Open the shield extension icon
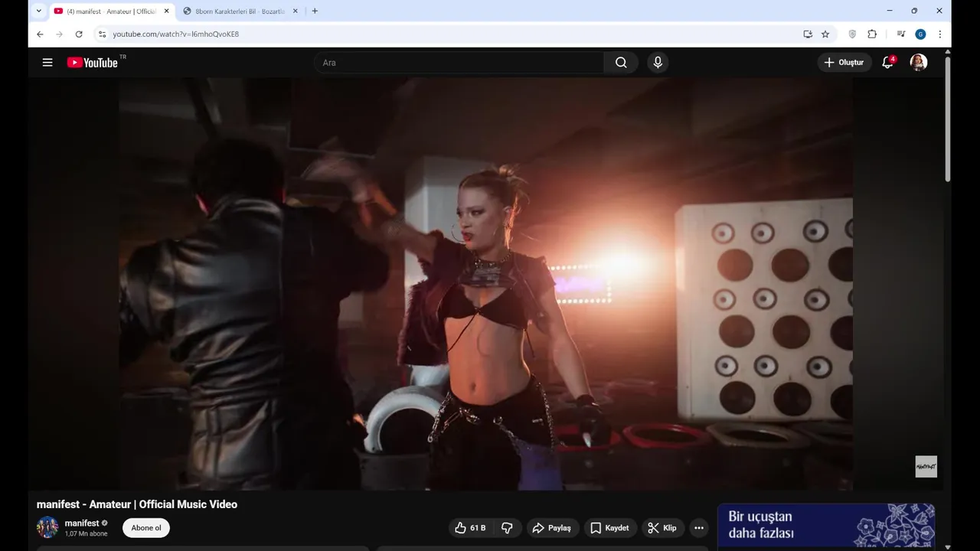This screenshot has height=551, width=980. coord(852,34)
